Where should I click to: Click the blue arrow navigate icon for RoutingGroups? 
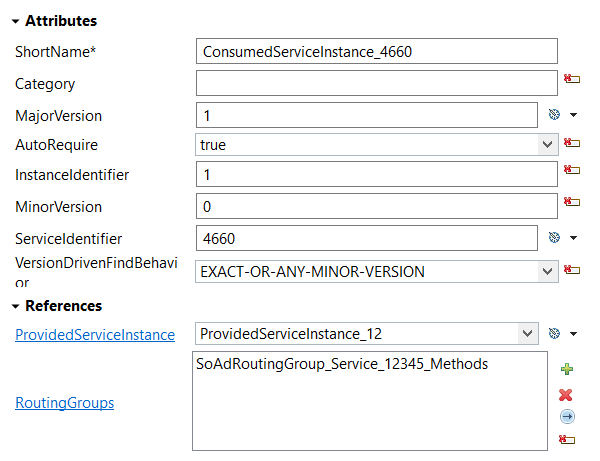[567, 417]
